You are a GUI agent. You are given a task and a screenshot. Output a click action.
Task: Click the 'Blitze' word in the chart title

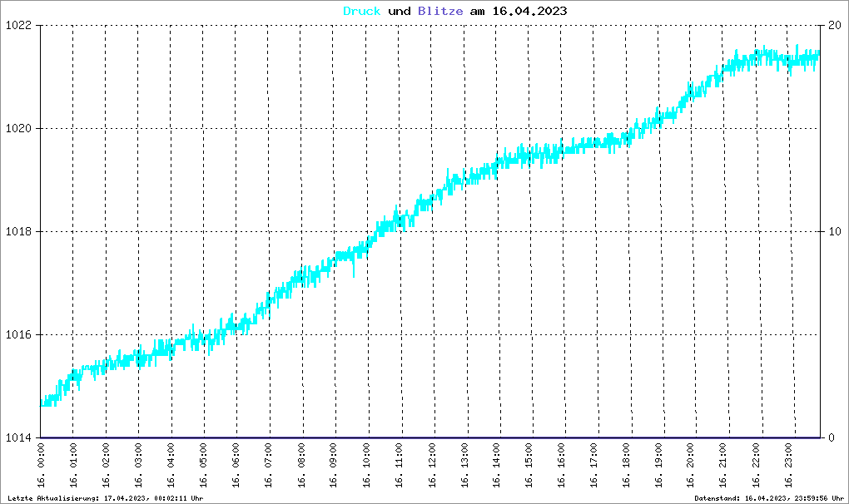[x=440, y=12]
